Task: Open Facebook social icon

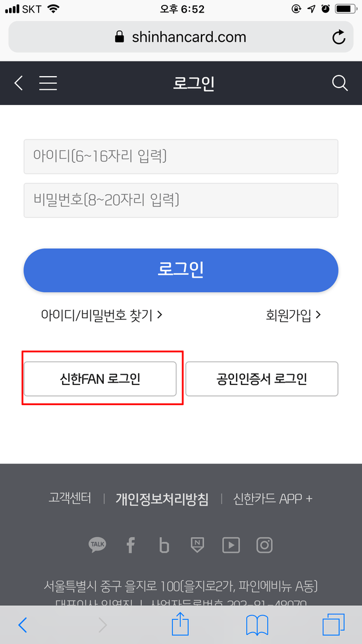Action: coord(130,545)
